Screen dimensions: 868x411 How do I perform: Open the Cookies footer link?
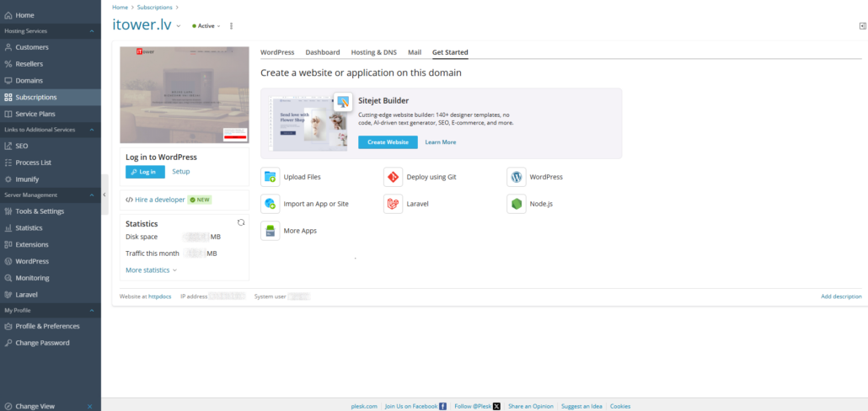point(620,407)
